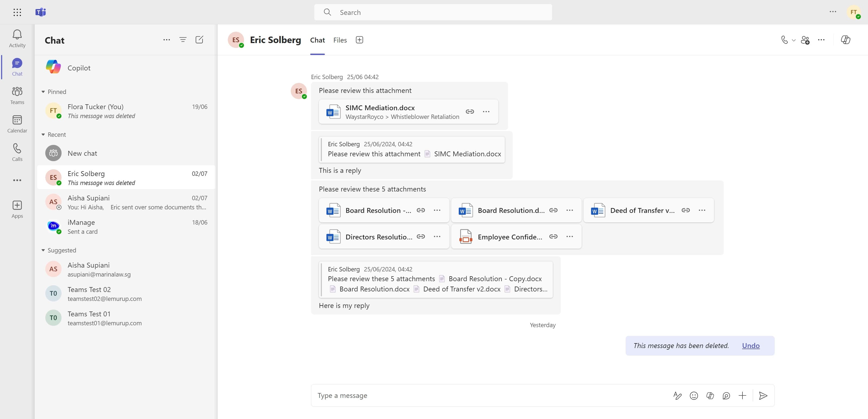The height and width of the screenshot is (419, 868).
Task: Click quoted reply to SIMC Mediation message
Action: 412,150
